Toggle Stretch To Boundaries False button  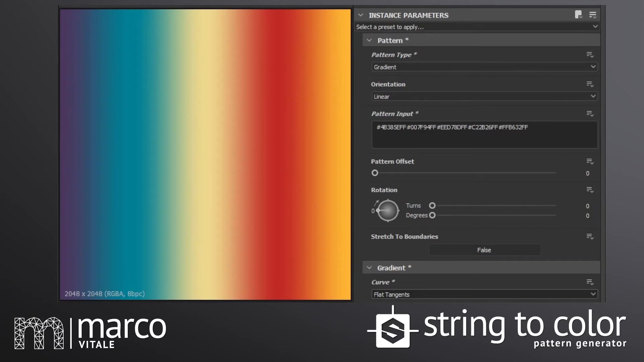pyautogui.click(x=484, y=250)
